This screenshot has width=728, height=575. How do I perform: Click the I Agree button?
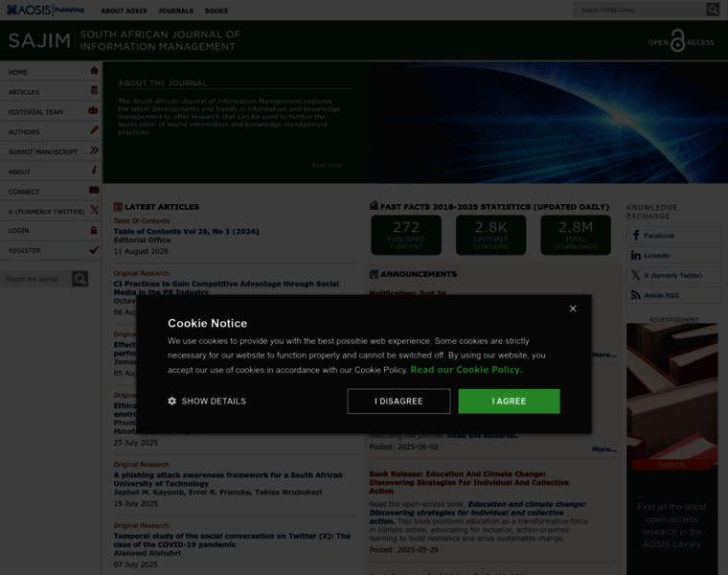pos(509,401)
